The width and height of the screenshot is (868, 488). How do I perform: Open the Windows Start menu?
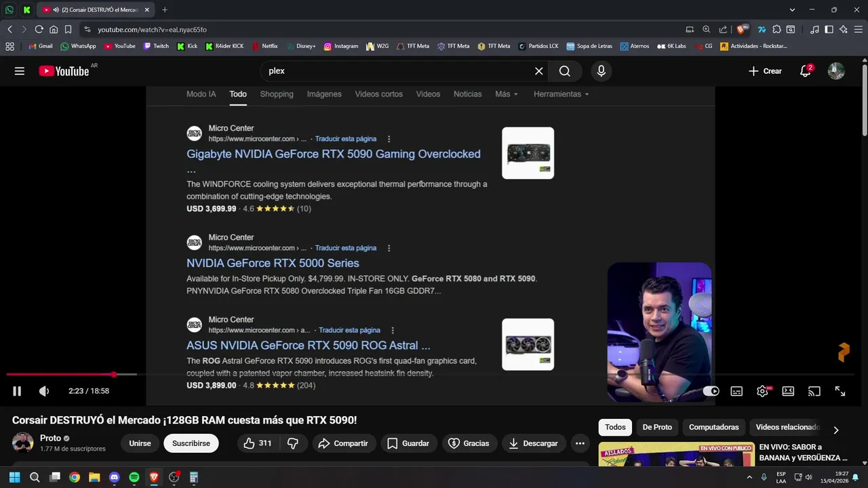pos(14,477)
